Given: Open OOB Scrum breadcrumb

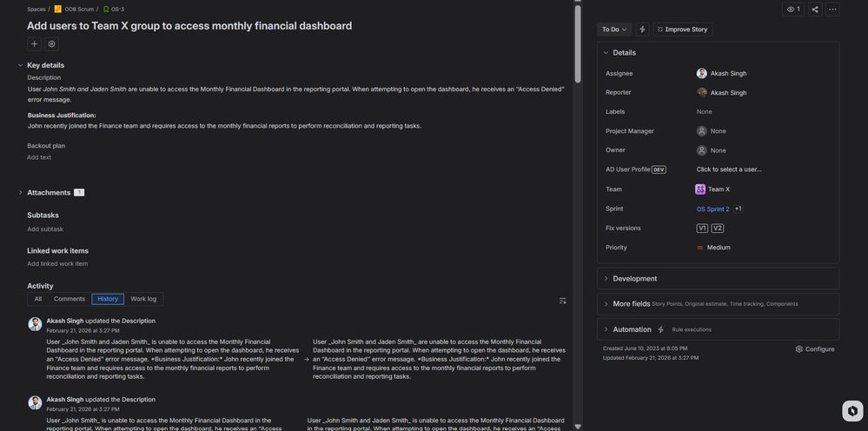Looking at the screenshot, I should pos(79,10).
